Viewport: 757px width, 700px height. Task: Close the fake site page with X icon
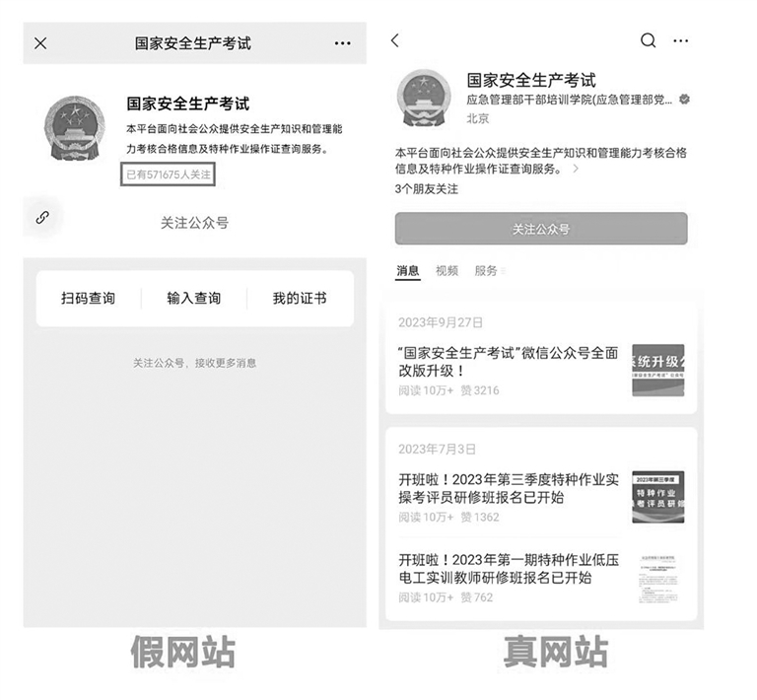point(40,43)
